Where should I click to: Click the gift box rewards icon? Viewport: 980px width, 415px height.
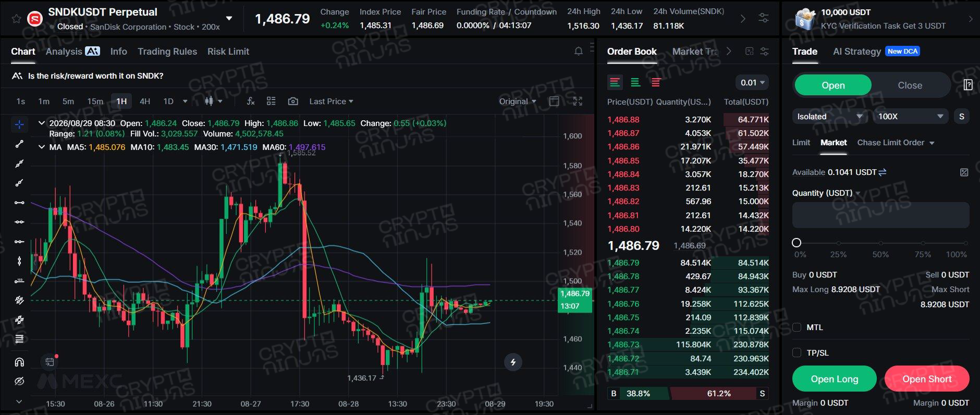tap(805, 19)
